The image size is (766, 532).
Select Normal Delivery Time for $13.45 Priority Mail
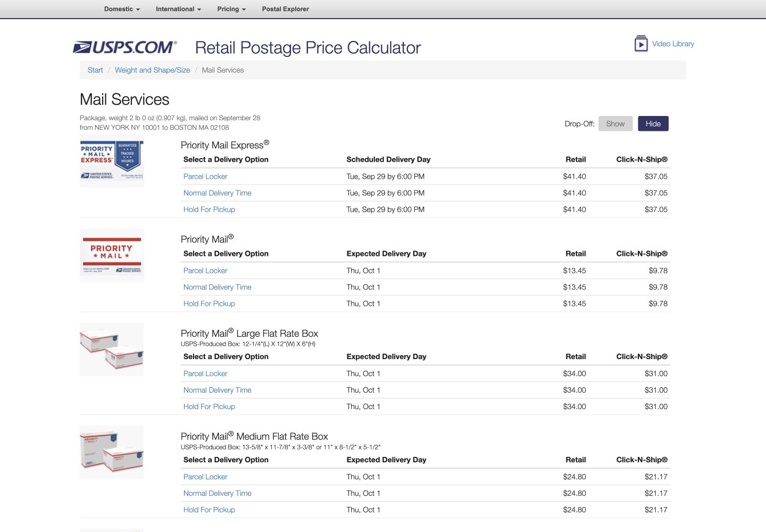218,287
